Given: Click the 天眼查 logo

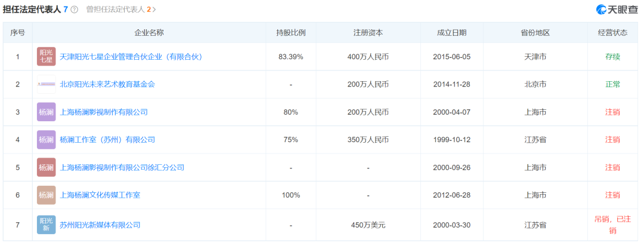Looking at the screenshot, I should (617, 10).
